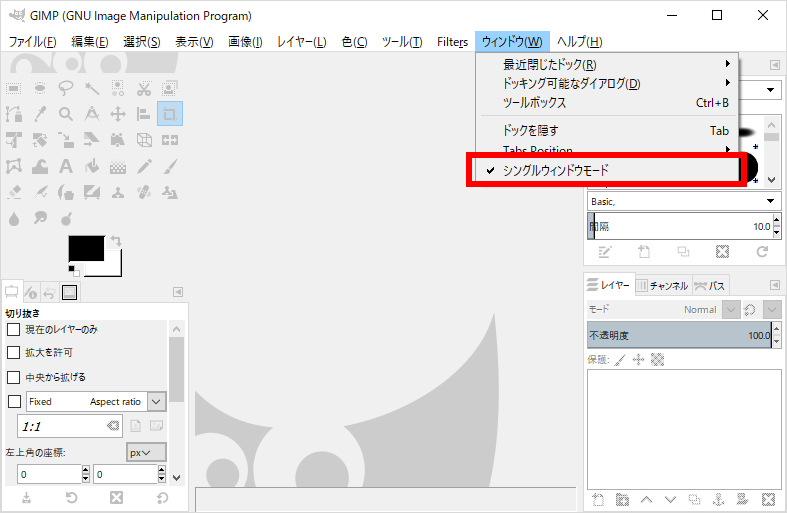This screenshot has width=787, height=513.
Task: Select the Fuzzy Select wand tool
Action: click(x=92, y=89)
